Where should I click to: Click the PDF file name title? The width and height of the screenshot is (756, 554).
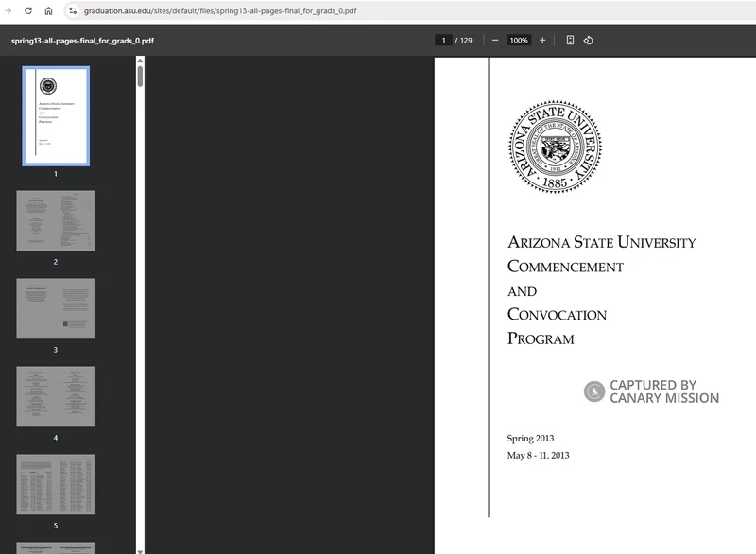(82, 41)
